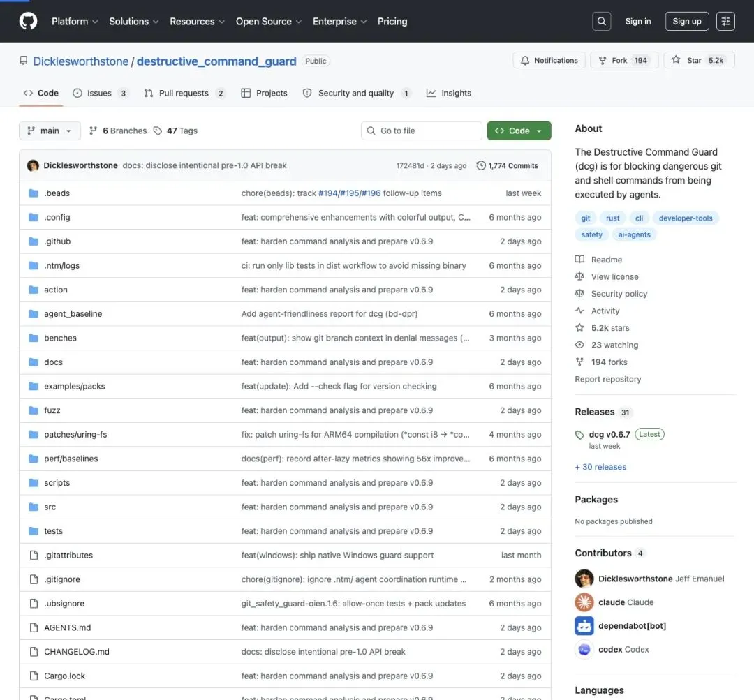Focus the Go to file search field
Image resolution: width=754 pixels, height=700 pixels.
pyautogui.click(x=421, y=131)
